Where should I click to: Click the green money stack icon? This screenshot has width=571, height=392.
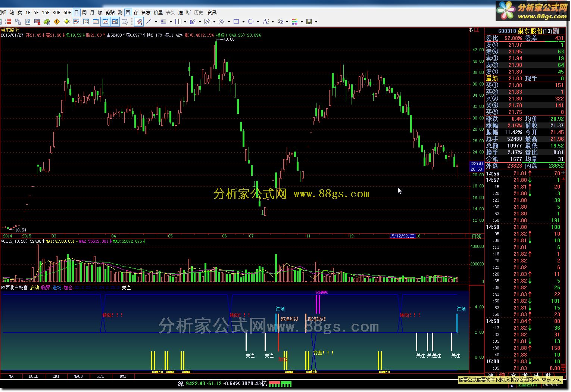[x=47, y=22]
